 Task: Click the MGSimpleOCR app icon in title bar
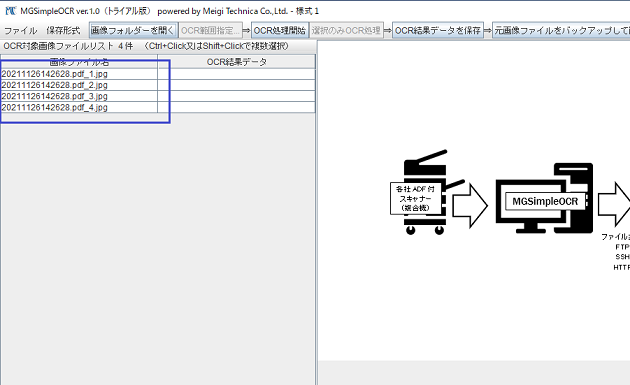(x=10, y=11)
